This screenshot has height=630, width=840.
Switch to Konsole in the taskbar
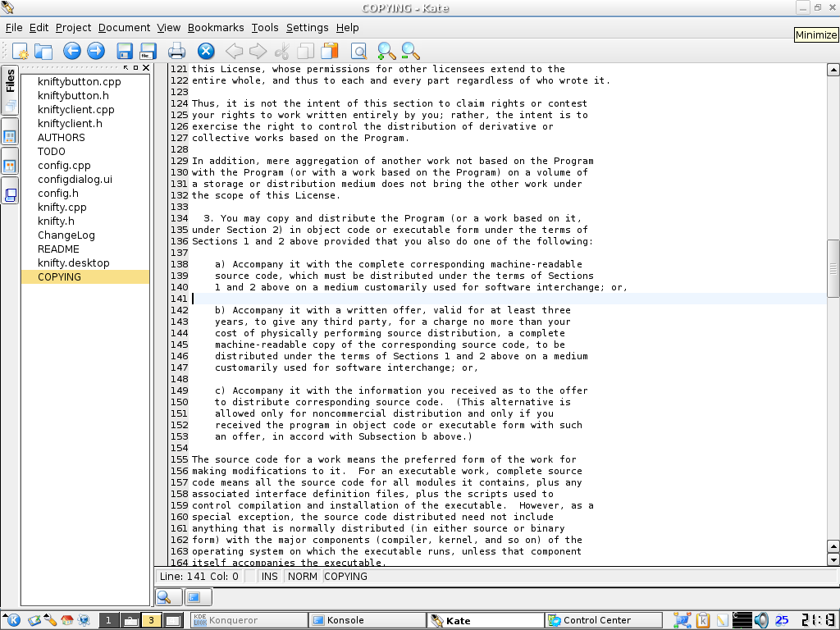(x=367, y=620)
